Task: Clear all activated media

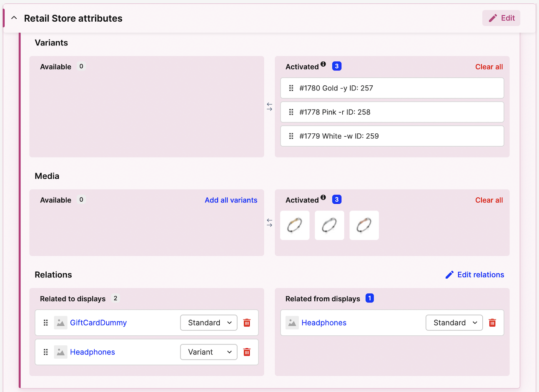Action: coord(489,200)
